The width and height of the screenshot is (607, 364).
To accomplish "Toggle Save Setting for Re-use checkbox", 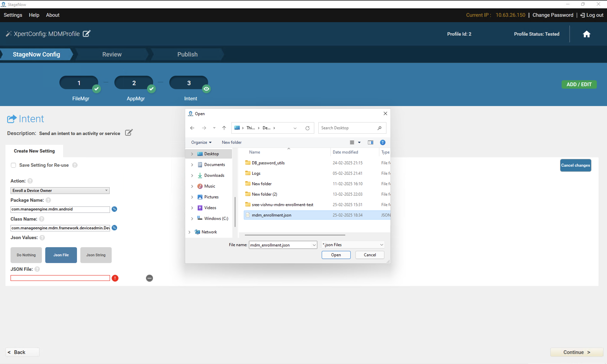I will [13, 165].
